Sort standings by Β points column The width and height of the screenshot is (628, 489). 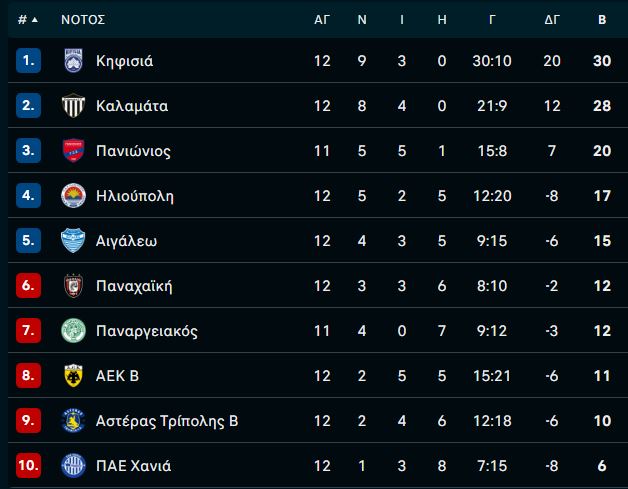coord(602,19)
